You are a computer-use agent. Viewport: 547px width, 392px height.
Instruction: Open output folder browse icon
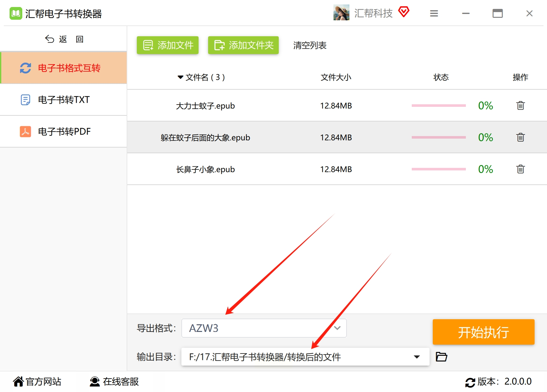point(441,357)
